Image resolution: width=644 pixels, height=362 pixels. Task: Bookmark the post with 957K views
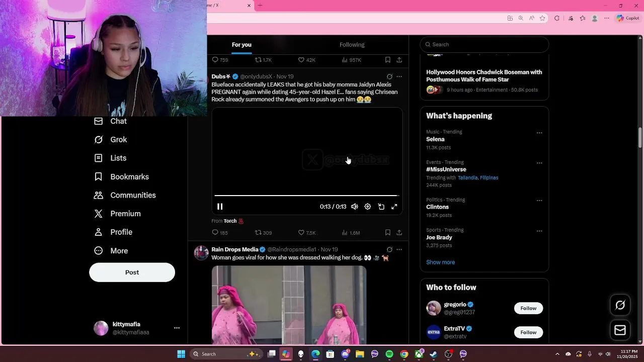[387, 60]
